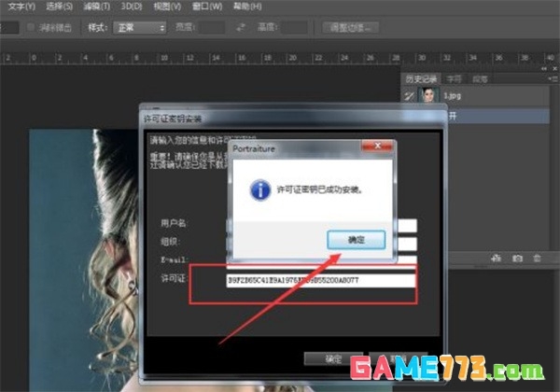Image resolution: width=560 pixels, height=392 pixels.
Task: Click the swap width and height icon
Action: pos(239,27)
